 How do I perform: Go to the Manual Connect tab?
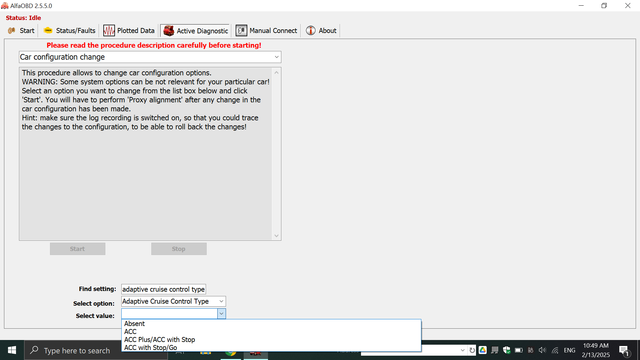(x=266, y=31)
